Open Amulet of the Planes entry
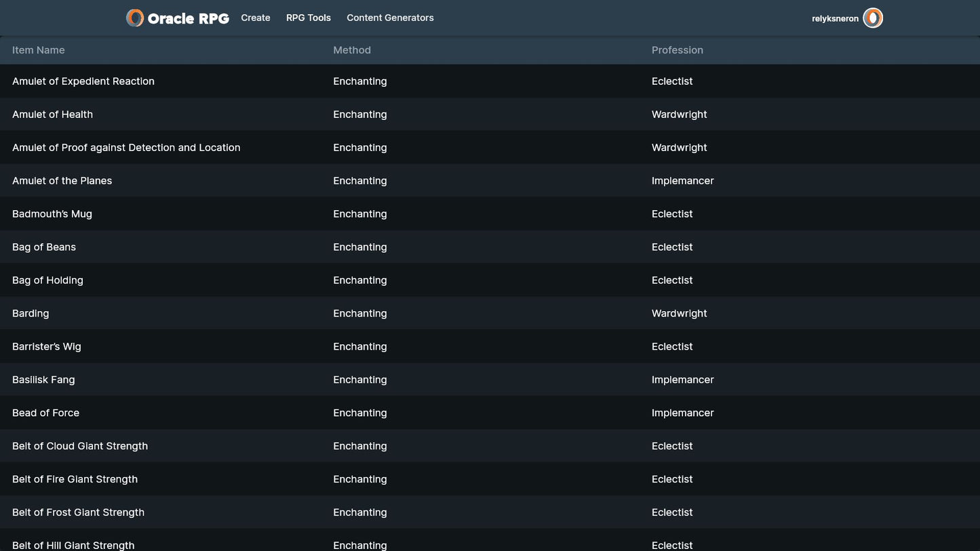This screenshot has width=980, height=551. click(x=62, y=181)
